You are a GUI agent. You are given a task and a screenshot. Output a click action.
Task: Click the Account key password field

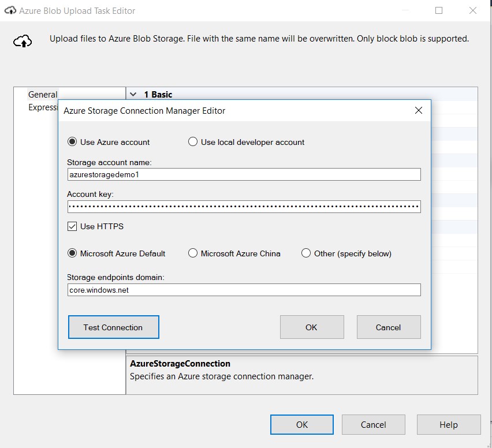[244, 206]
